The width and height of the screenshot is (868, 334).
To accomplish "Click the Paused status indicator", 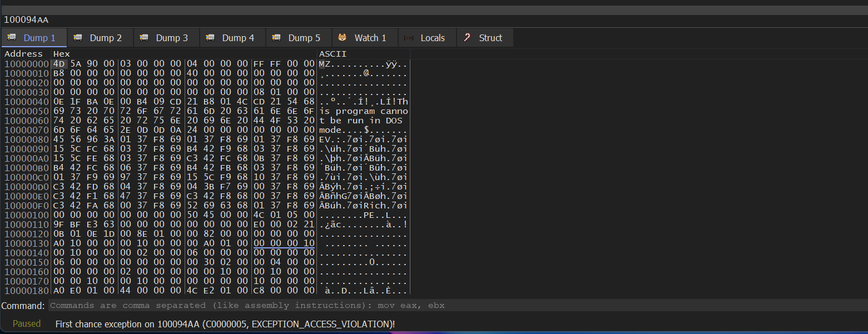I will coord(27,324).
